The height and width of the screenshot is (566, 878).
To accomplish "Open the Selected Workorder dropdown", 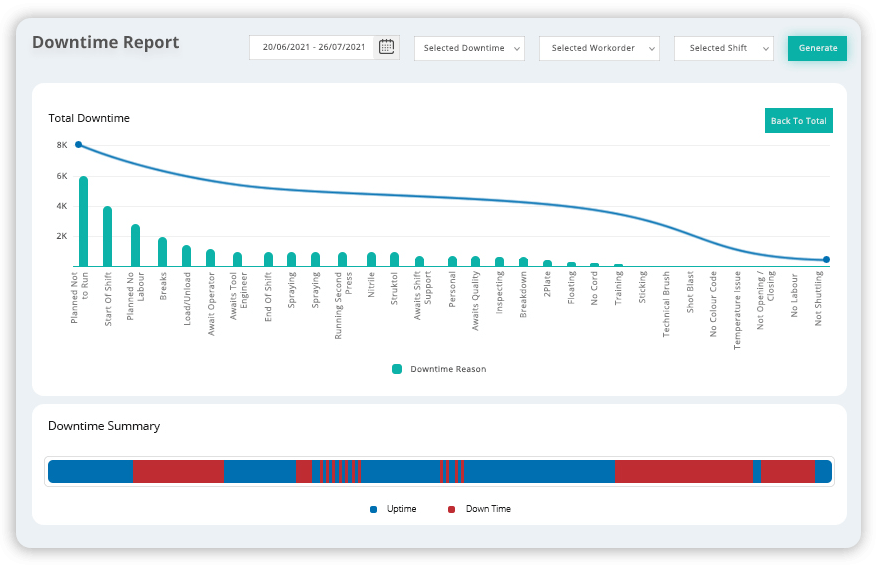I will [599, 48].
